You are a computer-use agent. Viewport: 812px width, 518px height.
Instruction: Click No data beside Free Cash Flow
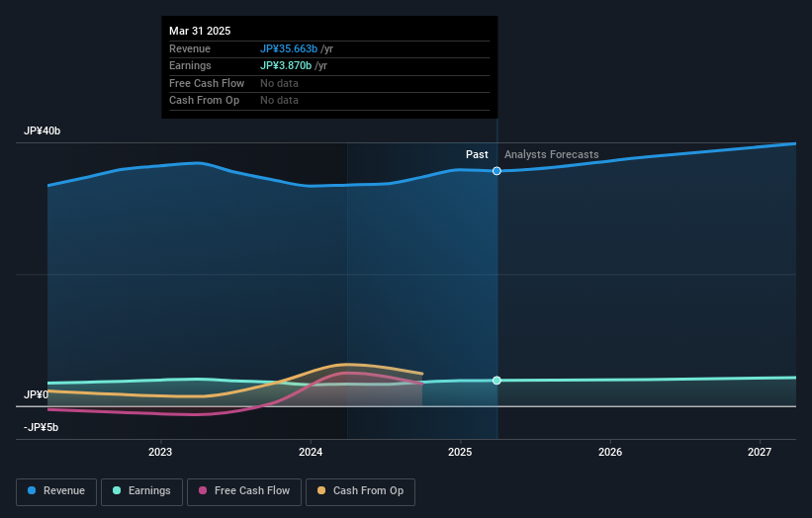coord(279,83)
